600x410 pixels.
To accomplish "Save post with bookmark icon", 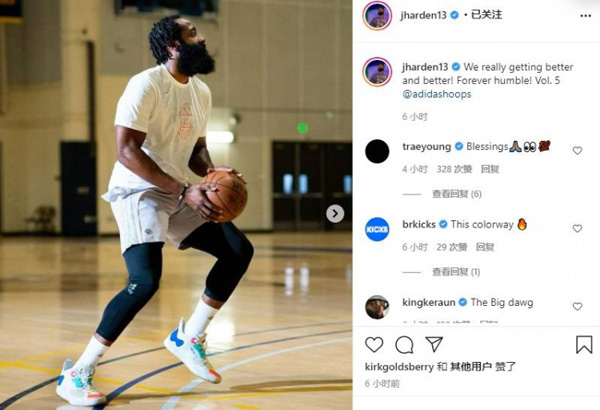I will 584,345.
